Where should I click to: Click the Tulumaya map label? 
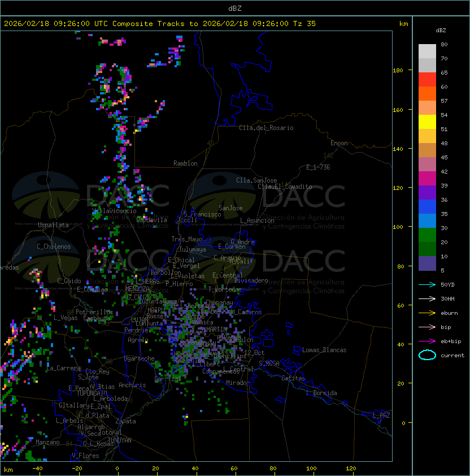(x=193, y=249)
